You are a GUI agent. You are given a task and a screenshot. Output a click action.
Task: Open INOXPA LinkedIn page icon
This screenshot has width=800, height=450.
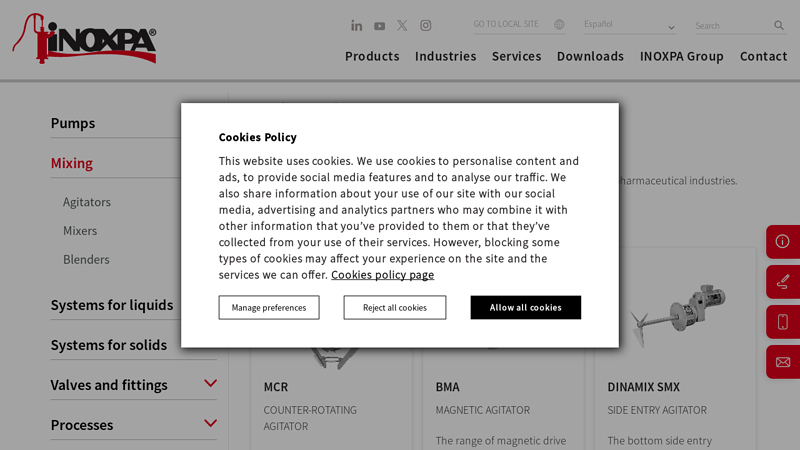(x=357, y=26)
